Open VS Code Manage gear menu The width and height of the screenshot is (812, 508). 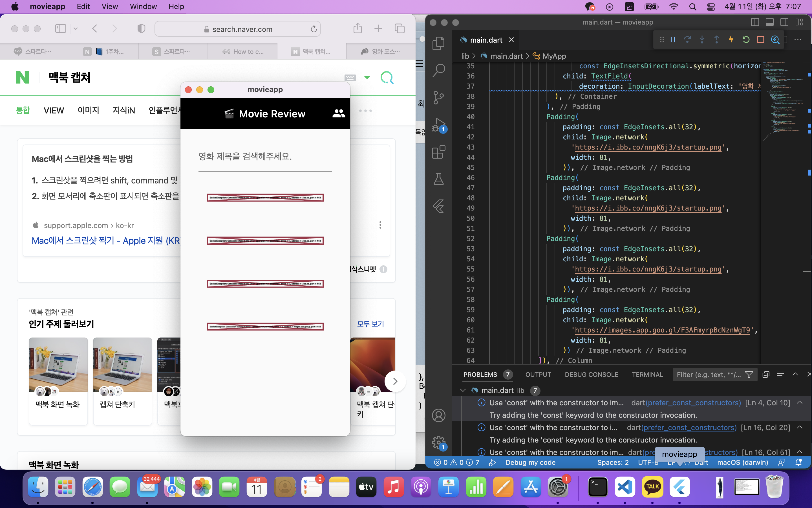pyautogui.click(x=438, y=443)
